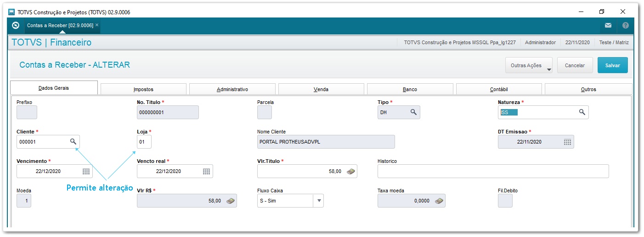644x237 pixels.
Task: Click the 22/11/2020 date in header
Action: (577, 42)
